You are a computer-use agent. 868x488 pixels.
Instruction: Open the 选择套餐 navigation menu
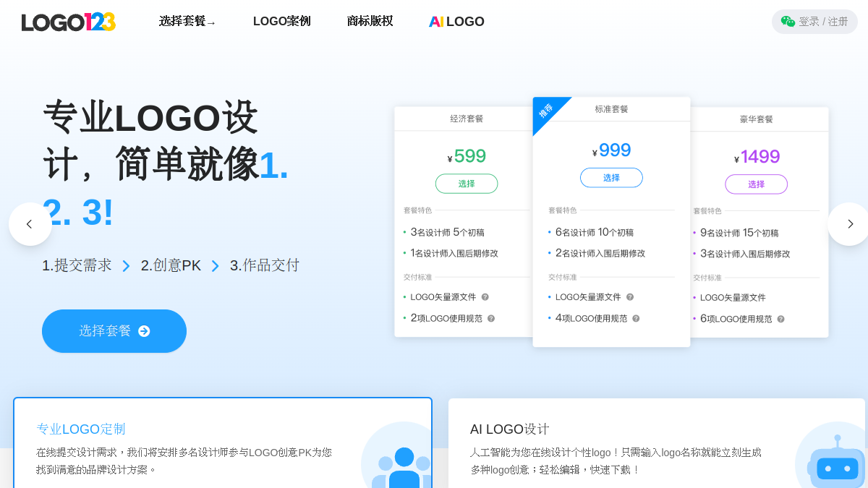pos(187,22)
